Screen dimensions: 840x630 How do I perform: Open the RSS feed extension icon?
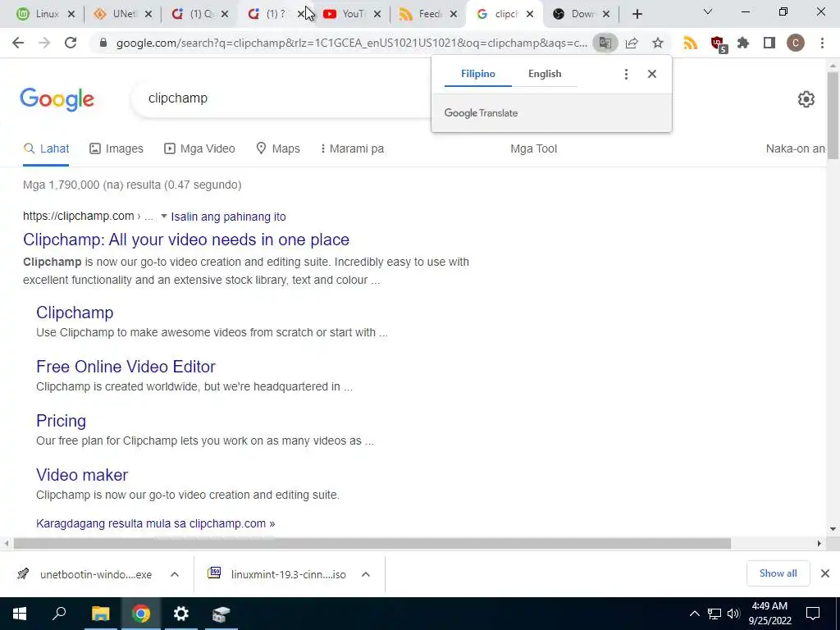tap(691, 43)
